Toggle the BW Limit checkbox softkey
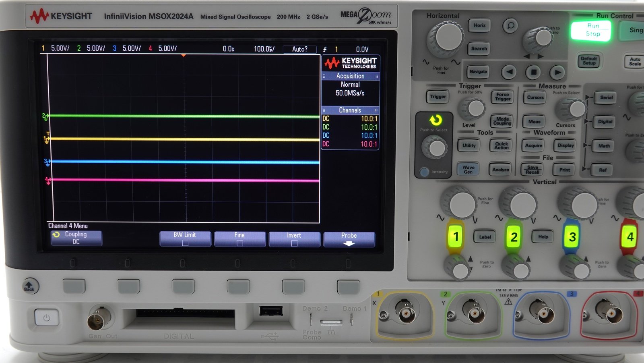This screenshot has width=644, height=363. pos(185,239)
